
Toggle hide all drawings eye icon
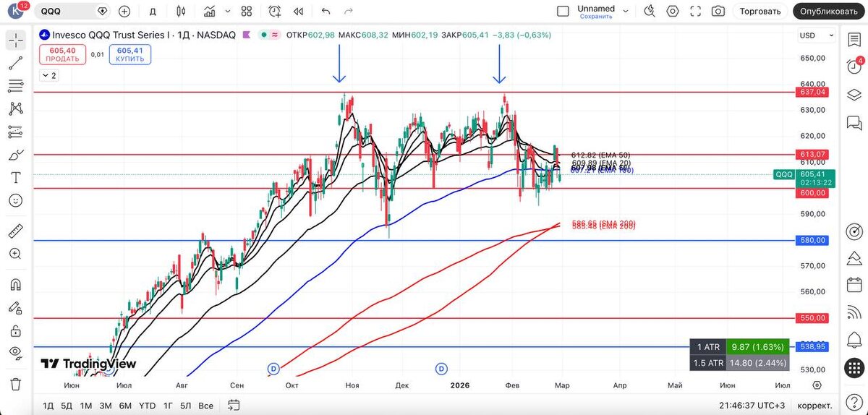[16, 354]
